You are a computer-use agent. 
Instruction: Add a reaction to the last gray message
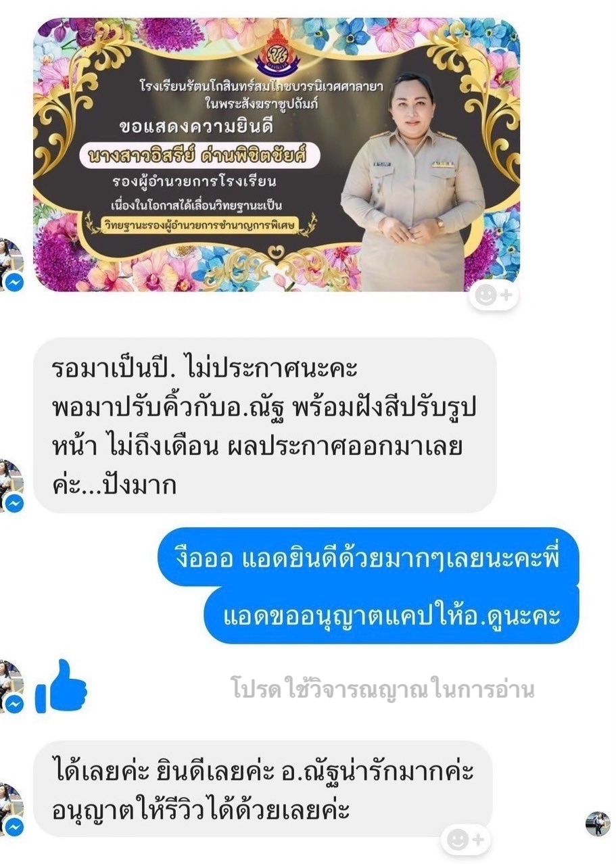466,840
